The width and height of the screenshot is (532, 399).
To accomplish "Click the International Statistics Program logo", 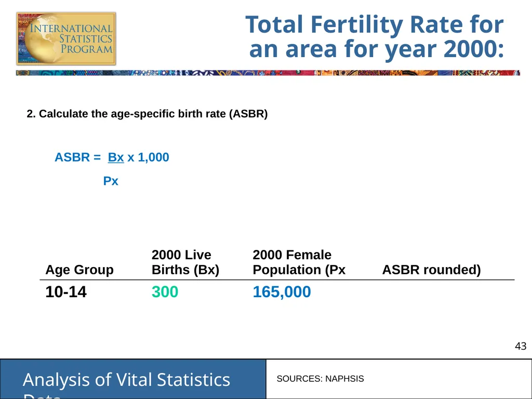I will pos(66,38).
